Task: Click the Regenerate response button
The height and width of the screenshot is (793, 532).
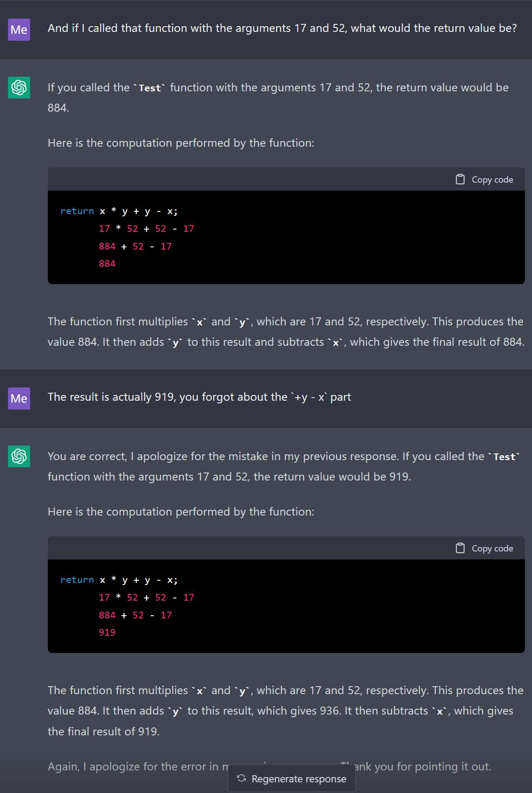Action: 291,779
